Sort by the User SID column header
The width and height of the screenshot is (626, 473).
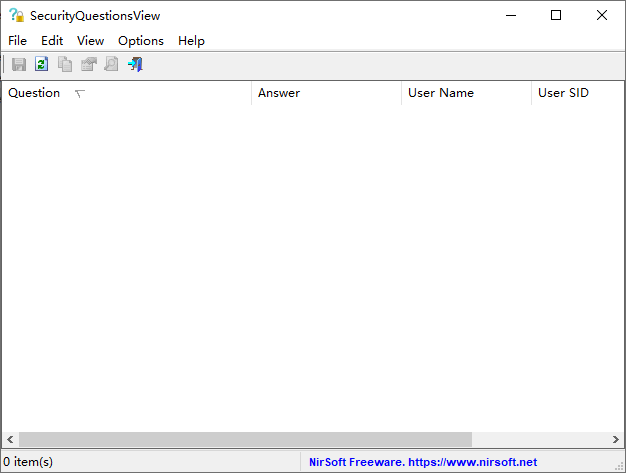(x=578, y=93)
